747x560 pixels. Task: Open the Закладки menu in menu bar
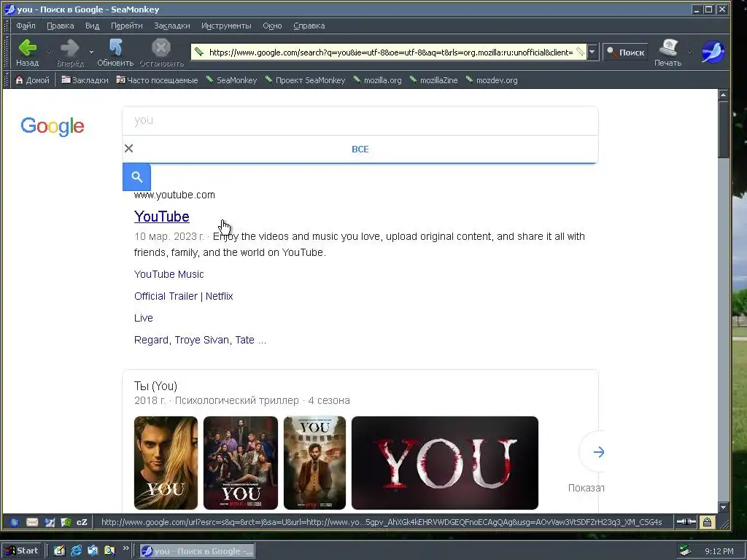171,26
